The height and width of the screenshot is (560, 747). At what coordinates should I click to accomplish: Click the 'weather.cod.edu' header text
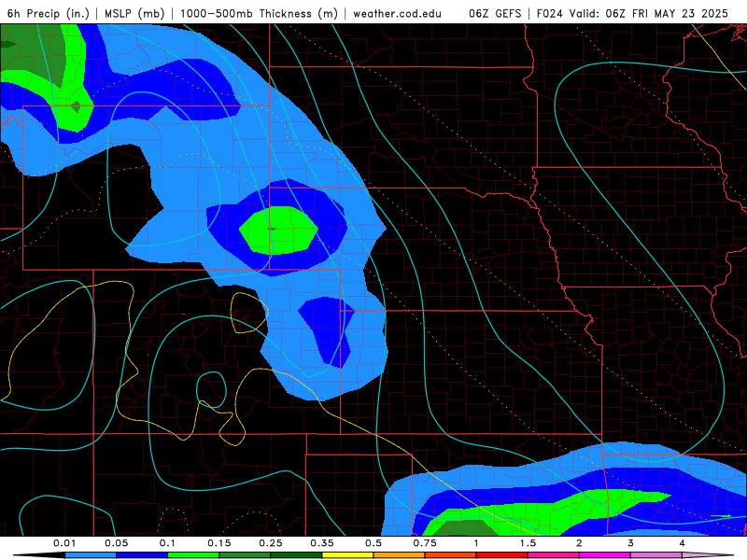coord(397,13)
